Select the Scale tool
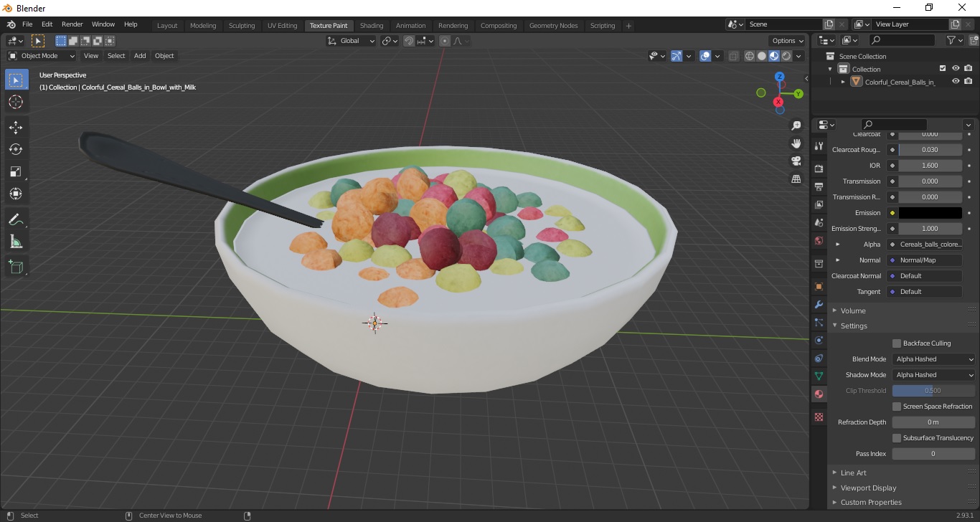Image resolution: width=980 pixels, height=522 pixels. tap(16, 171)
